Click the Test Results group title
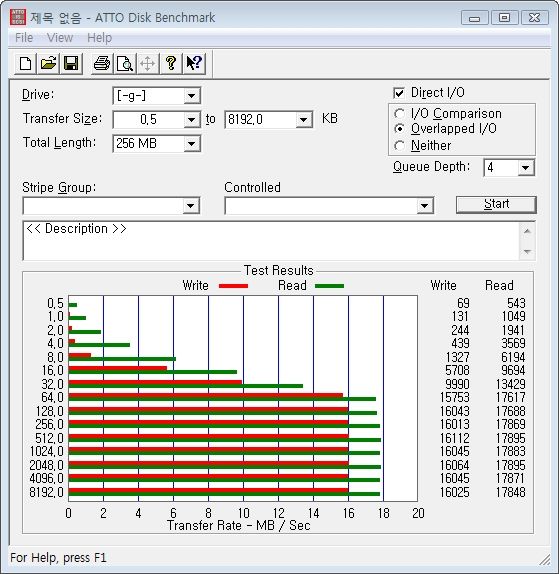Screen dimensions: 559x574 click(279, 271)
